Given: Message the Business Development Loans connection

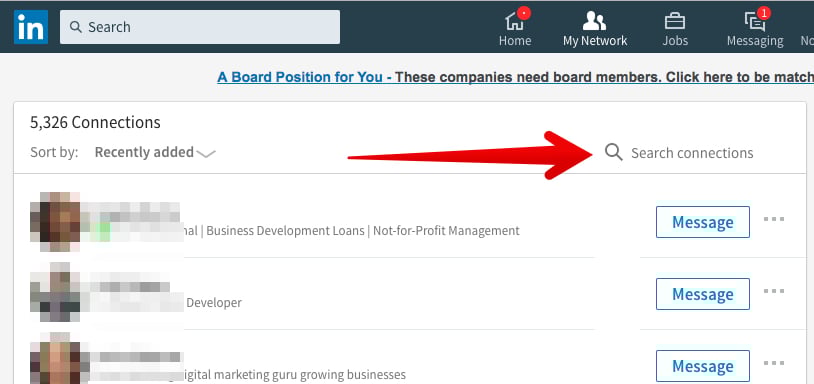Looking at the screenshot, I should point(702,222).
